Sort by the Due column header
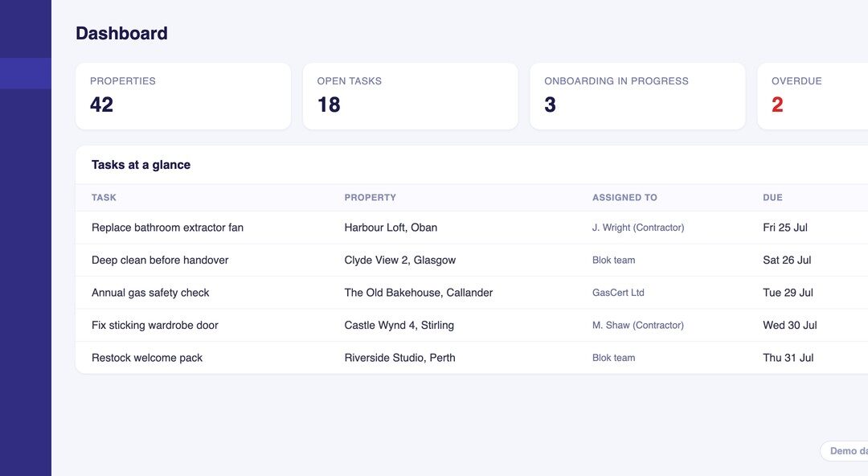Viewport: 868px width, 476px height. (772, 197)
